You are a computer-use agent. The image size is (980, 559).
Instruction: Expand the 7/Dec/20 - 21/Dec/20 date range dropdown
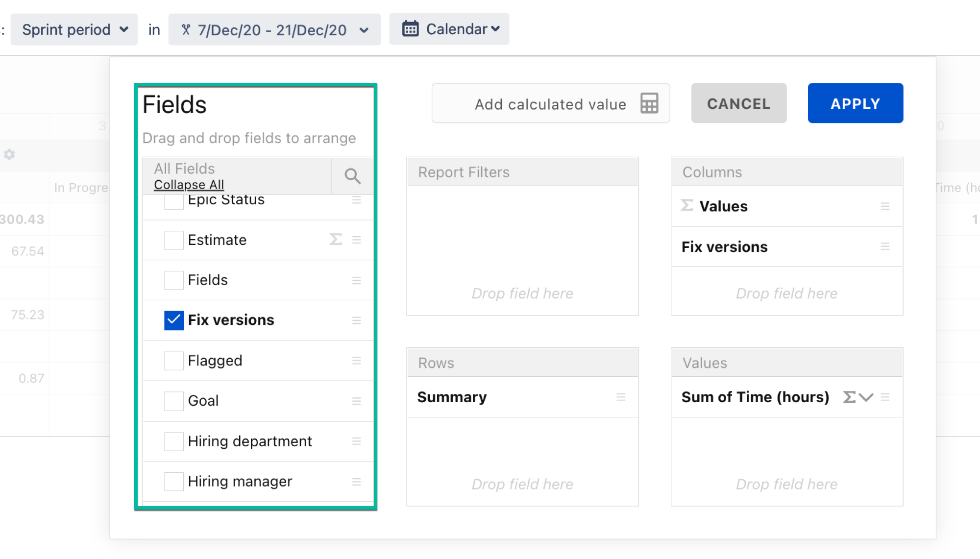[x=274, y=30]
